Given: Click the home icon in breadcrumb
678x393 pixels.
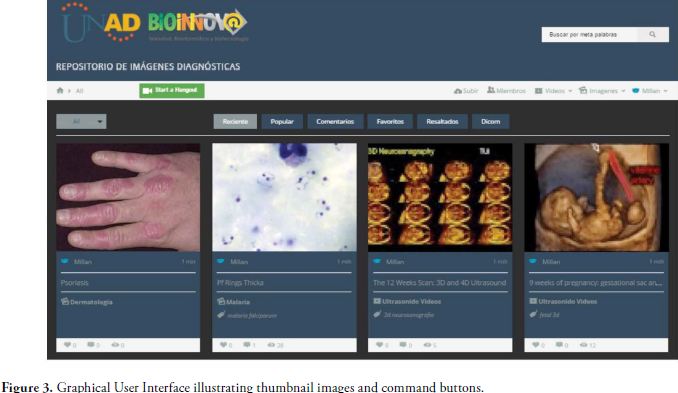Looking at the screenshot, I should tap(60, 90).
